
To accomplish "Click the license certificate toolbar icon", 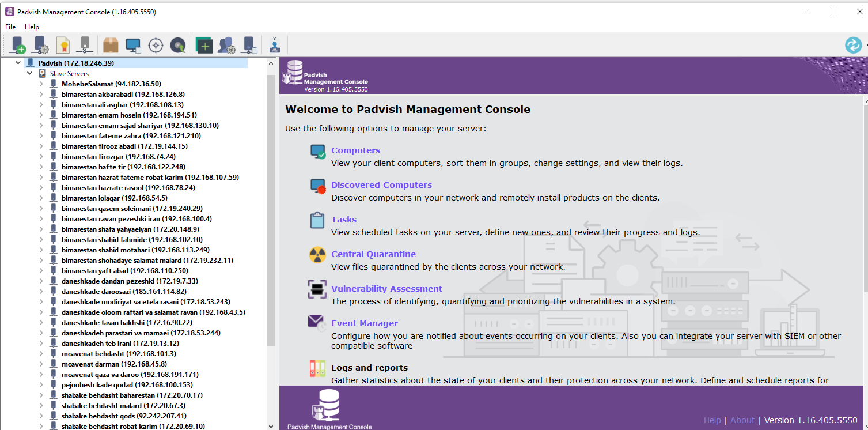I will (63, 45).
